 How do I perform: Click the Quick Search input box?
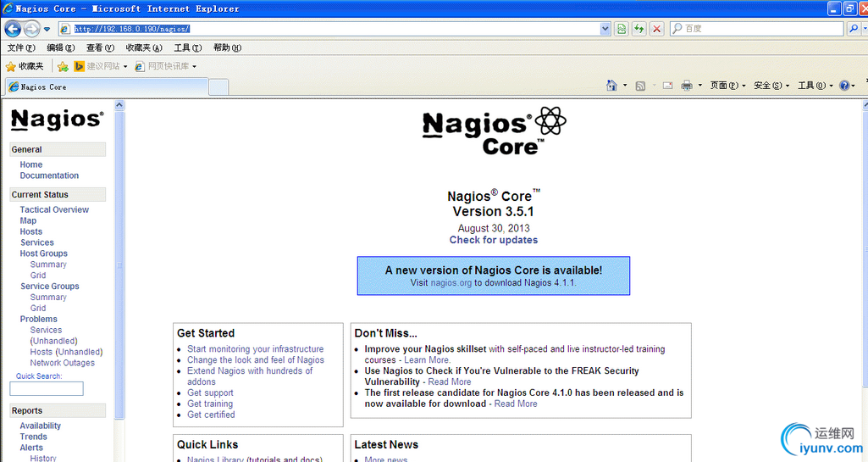(x=47, y=389)
